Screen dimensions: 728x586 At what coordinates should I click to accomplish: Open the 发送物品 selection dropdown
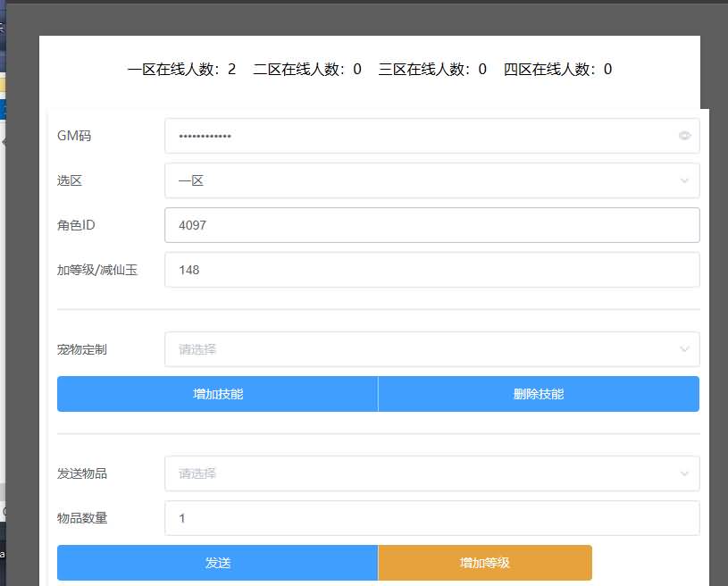[431, 473]
